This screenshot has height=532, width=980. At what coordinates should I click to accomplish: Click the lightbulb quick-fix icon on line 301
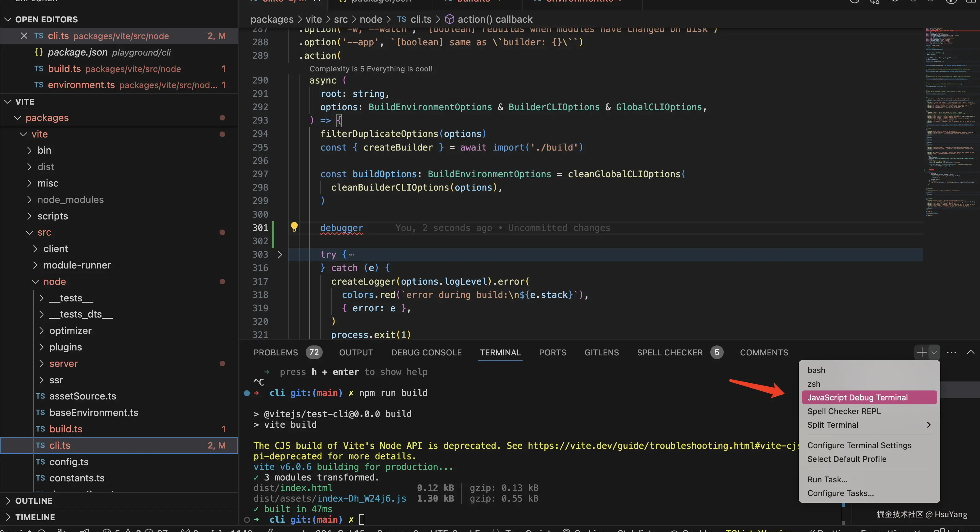294,227
